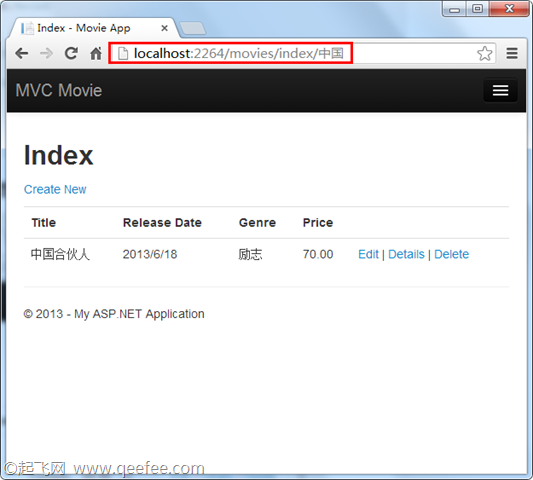Click the MVC Movie brand link
This screenshot has height=480, width=533.
[x=59, y=90]
